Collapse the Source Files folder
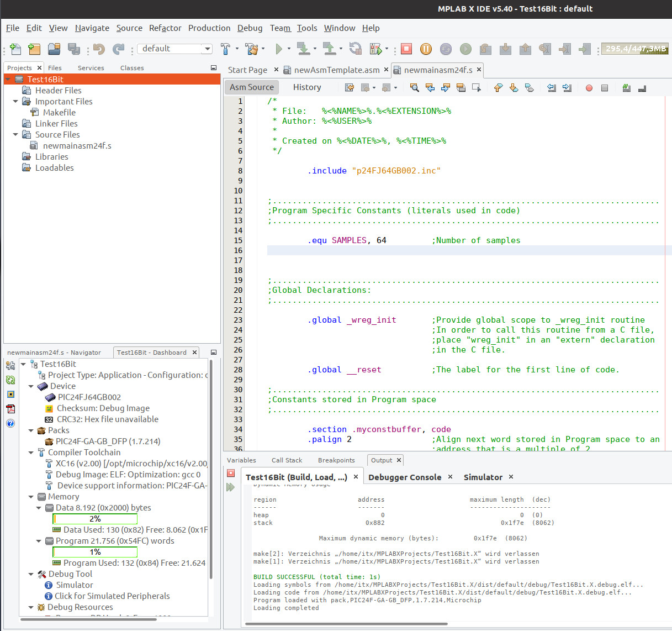Screen dimensions: 672x631 (x=15, y=135)
